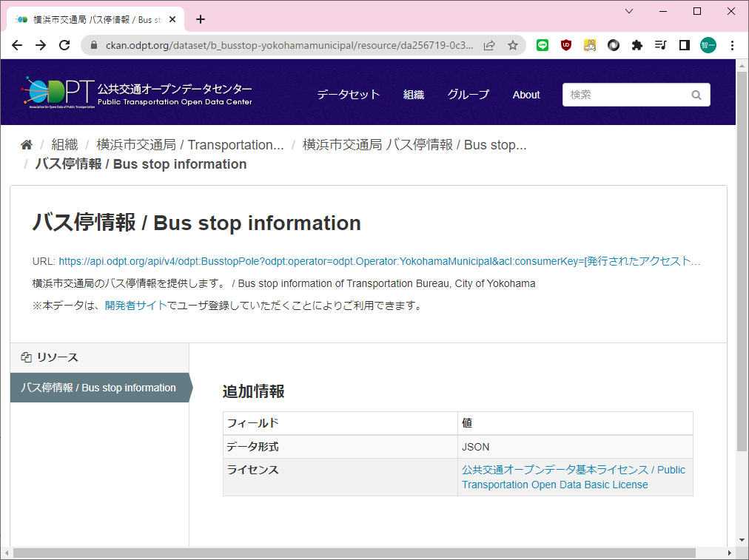The image size is (749, 560).
Task: Bookmark this page with the star icon
Action: click(512, 45)
